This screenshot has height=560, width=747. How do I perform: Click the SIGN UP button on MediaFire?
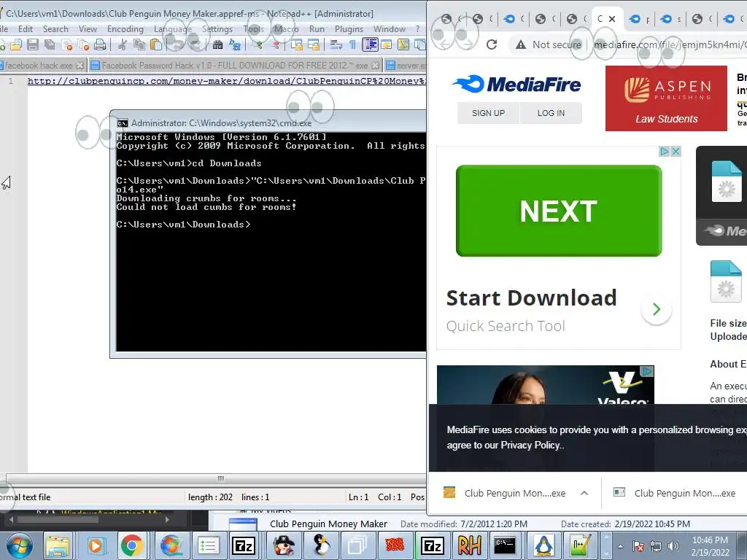click(x=488, y=113)
